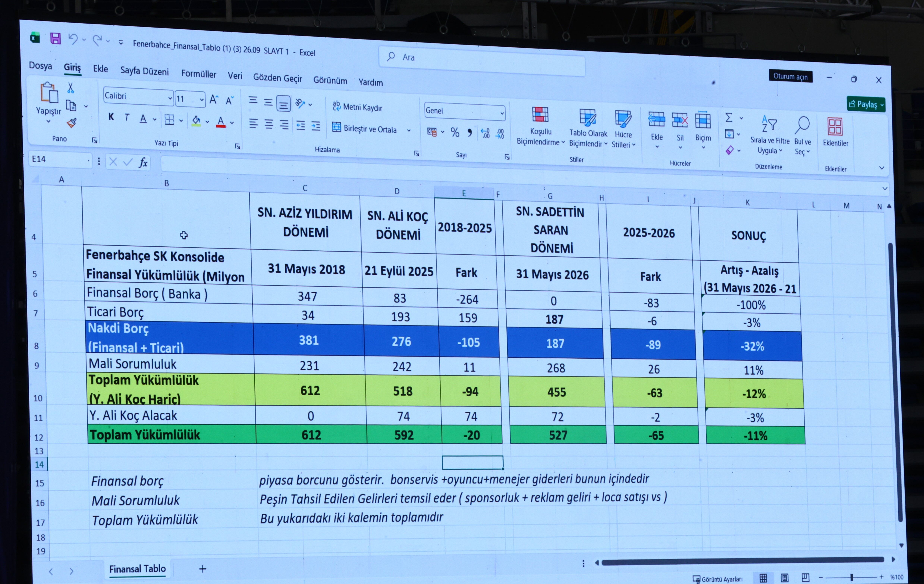Open the Gözden Geçir tab
Image resolution: width=924 pixels, height=584 pixels.
tap(277, 78)
